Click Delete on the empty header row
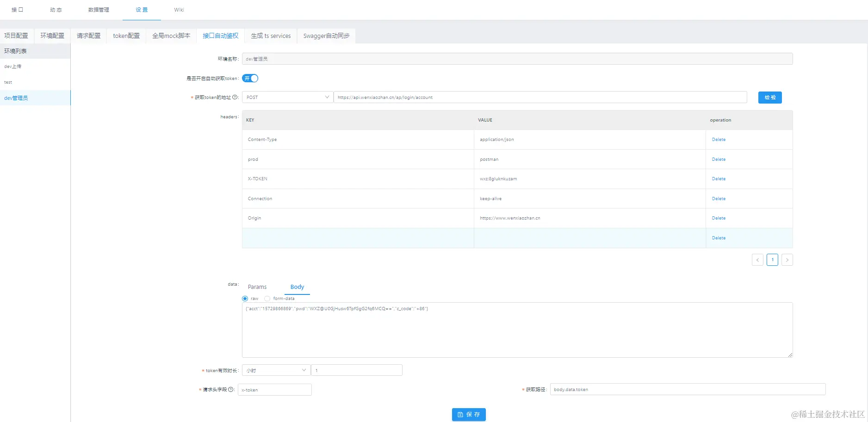This screenshot has width=868, height=422. pos(719,238)
